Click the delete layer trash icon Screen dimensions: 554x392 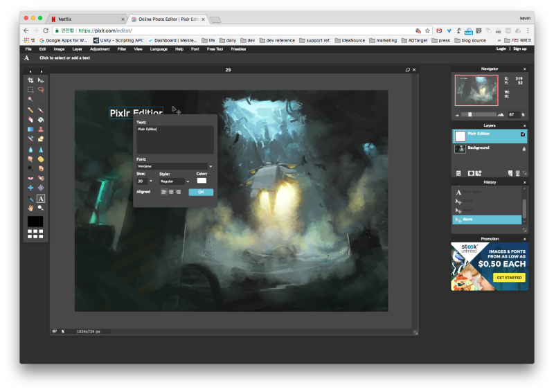point(517,173)
